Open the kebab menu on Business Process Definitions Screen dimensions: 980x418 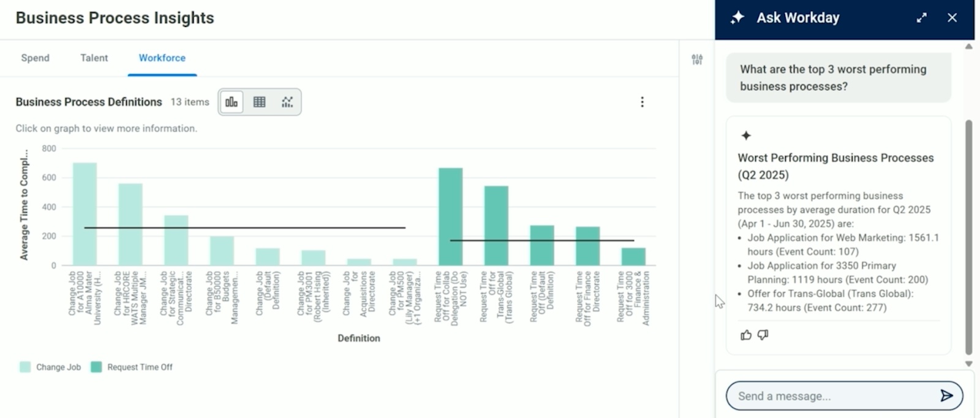642,102
